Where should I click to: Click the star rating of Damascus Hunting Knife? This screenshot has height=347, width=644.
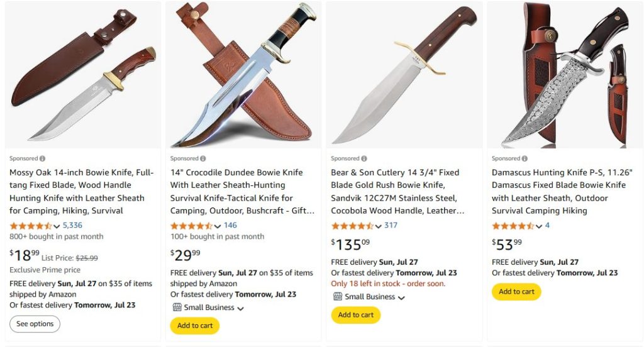point(513,226)
